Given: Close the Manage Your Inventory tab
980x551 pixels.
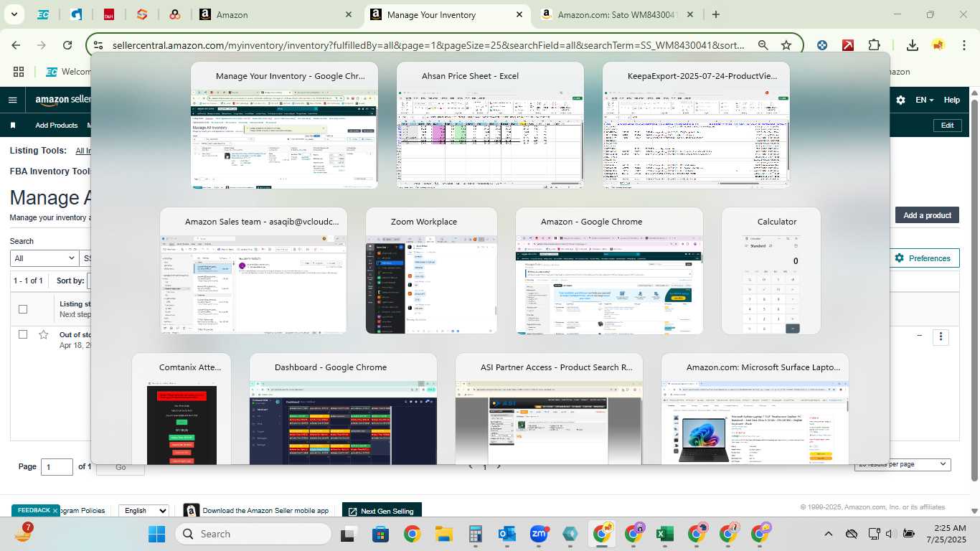Looking at the screenshot, I should [519, 14].
